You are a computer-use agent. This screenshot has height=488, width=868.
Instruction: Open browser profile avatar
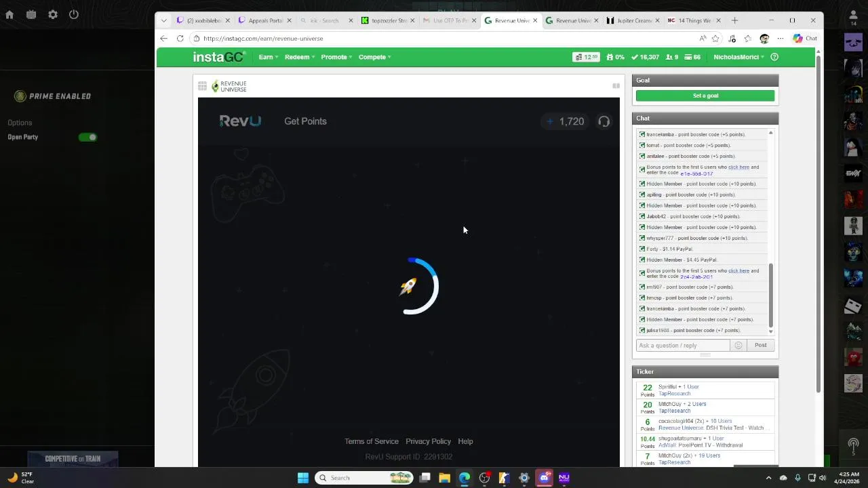pyautogui.click(x=764, y=39)
